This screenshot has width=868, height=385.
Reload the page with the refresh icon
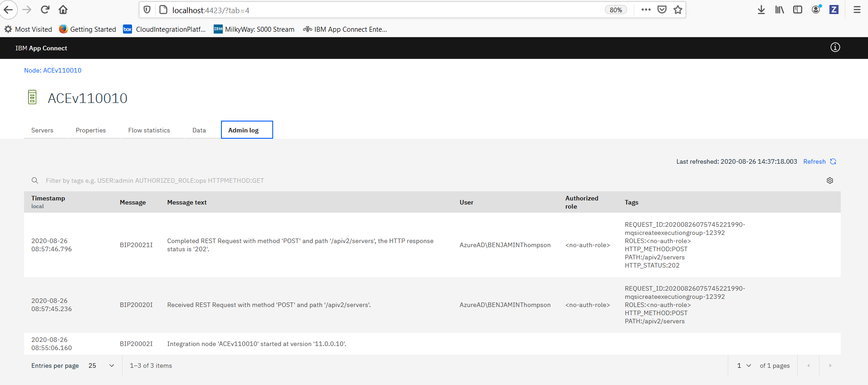[x=45, y=10]
